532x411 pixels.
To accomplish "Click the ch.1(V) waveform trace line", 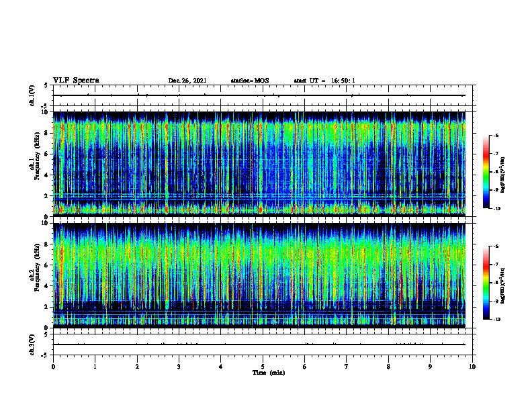I will (259, 95).
